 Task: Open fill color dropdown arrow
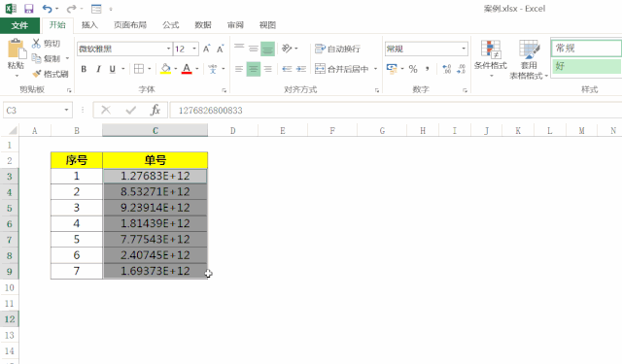pos(175,69)
